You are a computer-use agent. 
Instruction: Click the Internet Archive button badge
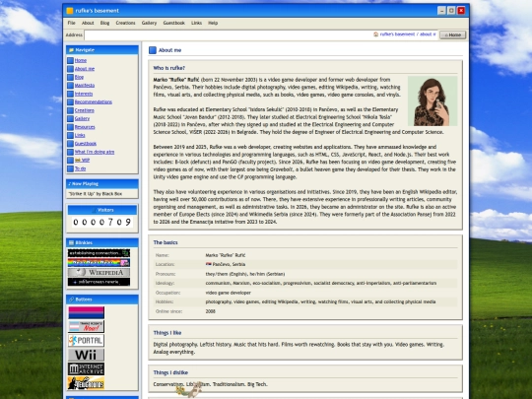(86, 368)
